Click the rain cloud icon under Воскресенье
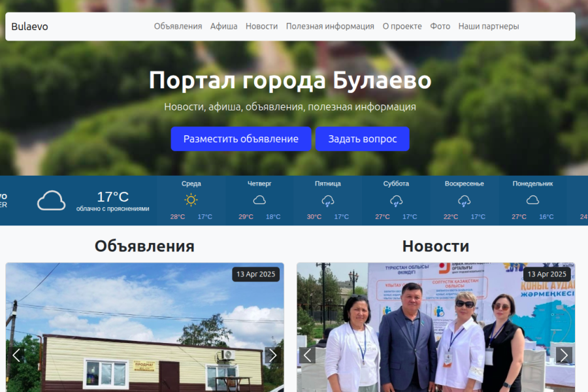Image resolution: width=588 pixels, height=392 pixels. [465, 201]
